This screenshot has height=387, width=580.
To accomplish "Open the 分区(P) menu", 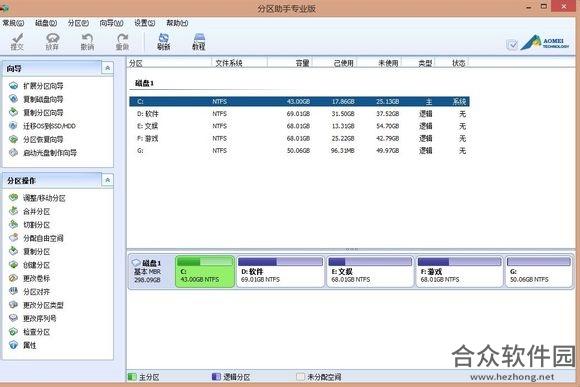I will (x=78, y=23).
